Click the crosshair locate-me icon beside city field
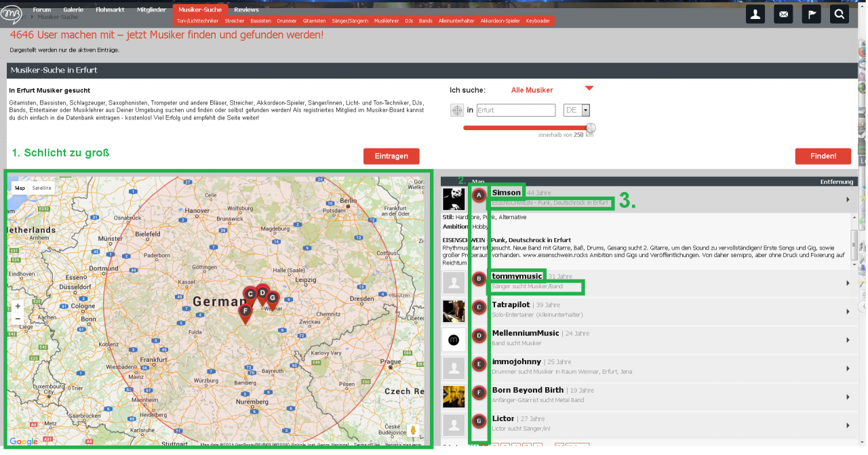This screenshot has width=868, height=455. pyautogui.click(x=457, y=110)
